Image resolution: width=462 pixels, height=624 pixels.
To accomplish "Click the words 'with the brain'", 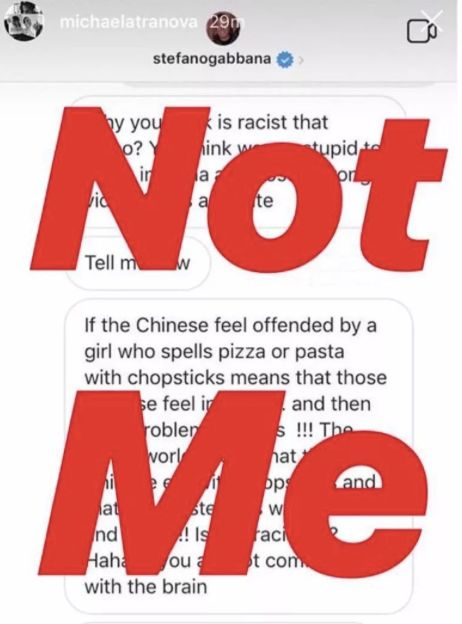I will click(x=146, y=587).
